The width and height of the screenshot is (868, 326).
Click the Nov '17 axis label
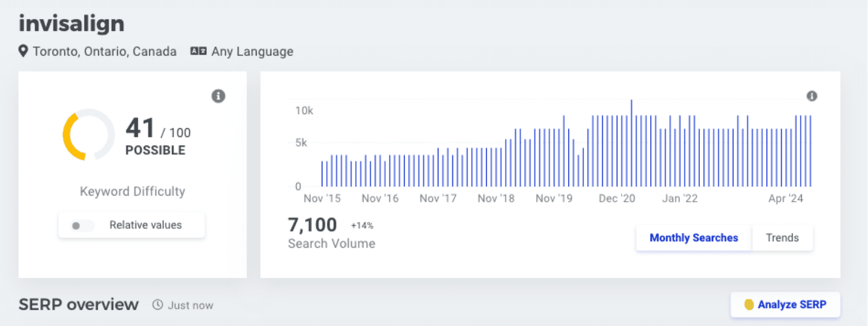[x=438, y=198]
